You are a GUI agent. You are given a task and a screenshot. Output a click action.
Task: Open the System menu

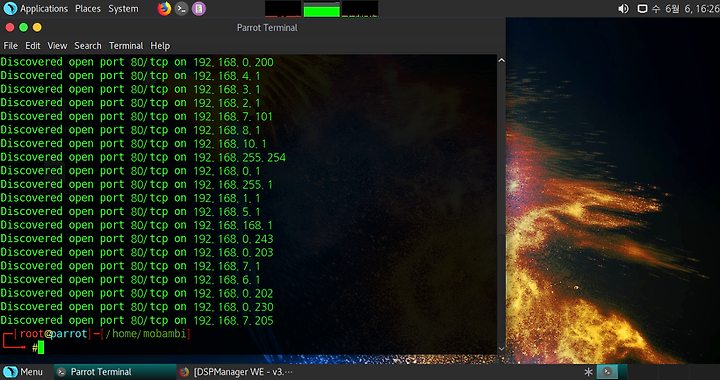(123, 9)
